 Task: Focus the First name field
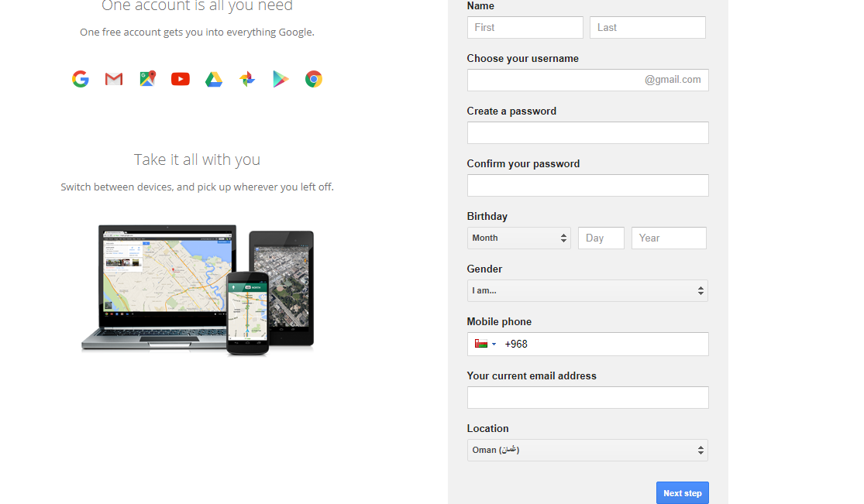(x=525, y=28)
